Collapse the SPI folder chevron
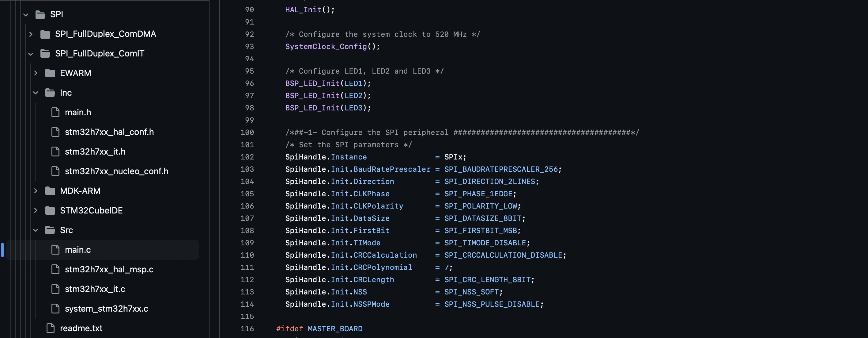 pyautogui.click(x=26, y=14)
